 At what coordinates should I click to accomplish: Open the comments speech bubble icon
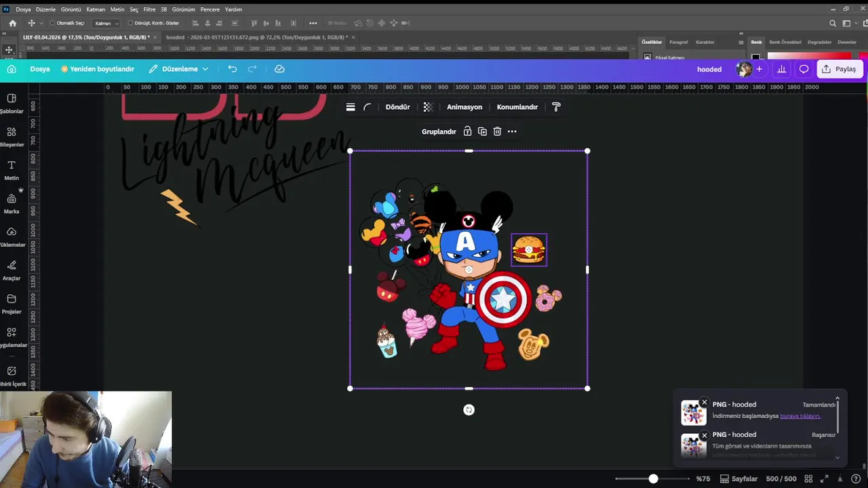point(804,69)
